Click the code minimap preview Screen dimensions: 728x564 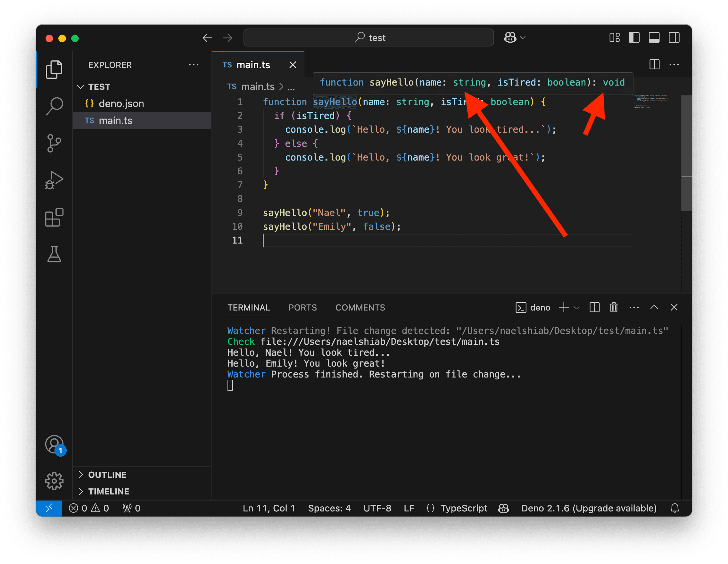(x=651, y=101)
